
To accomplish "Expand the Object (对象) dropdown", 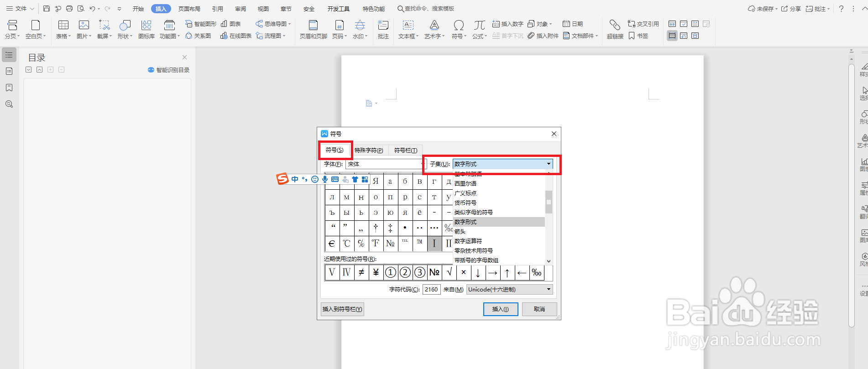I will pos(550,24).
